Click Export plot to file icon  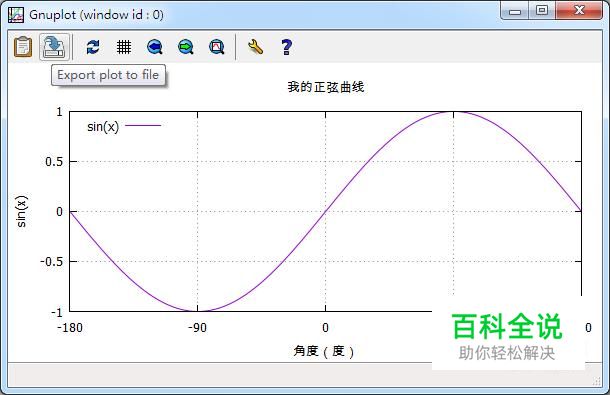[54, 47]
